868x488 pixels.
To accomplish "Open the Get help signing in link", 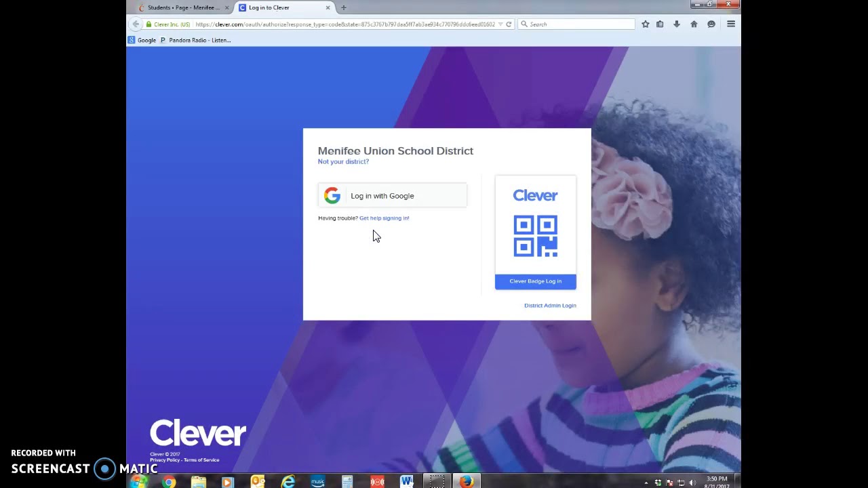I will [384, 218].
